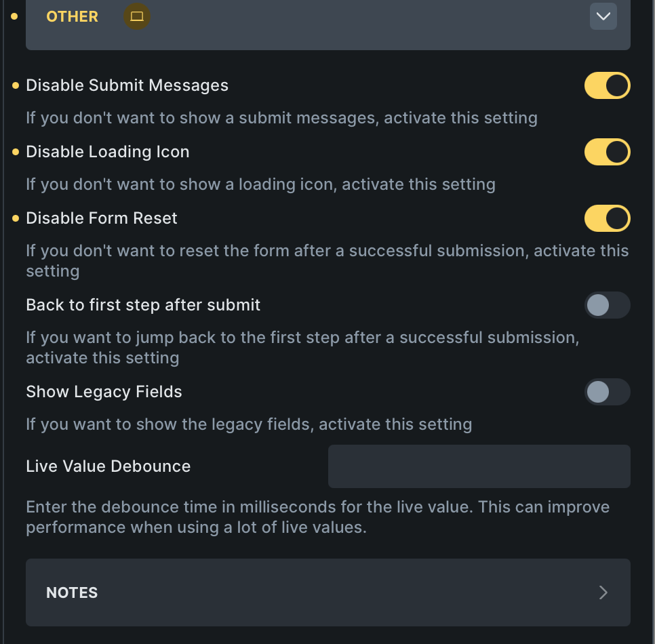The height and width of the screenshot is (644, 655).
Task: Click the yellow dot next to Disable Loading Icon
Action: pyautogui.click(x=15, y=152)
